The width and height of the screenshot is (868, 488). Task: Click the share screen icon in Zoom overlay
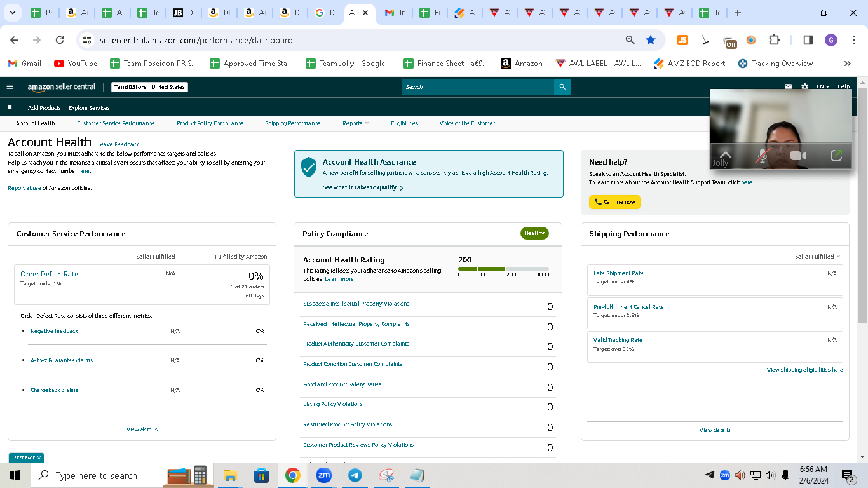click(836, 156)
